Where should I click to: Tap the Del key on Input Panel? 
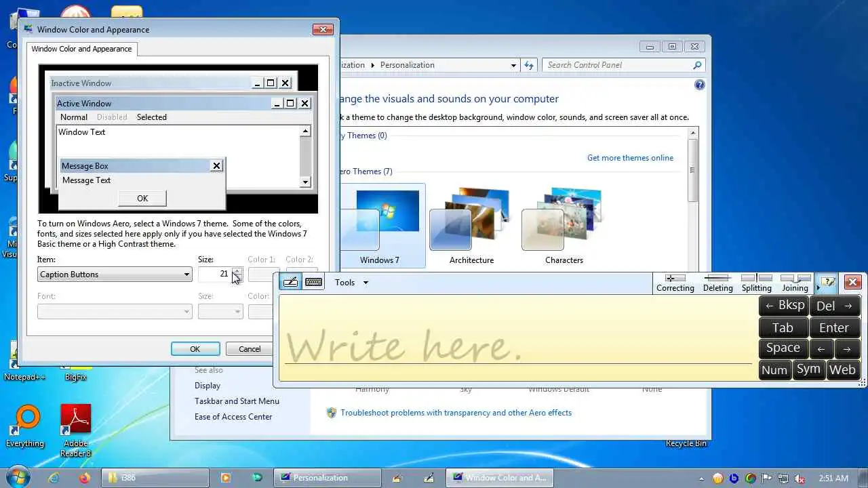click(835, 306)
